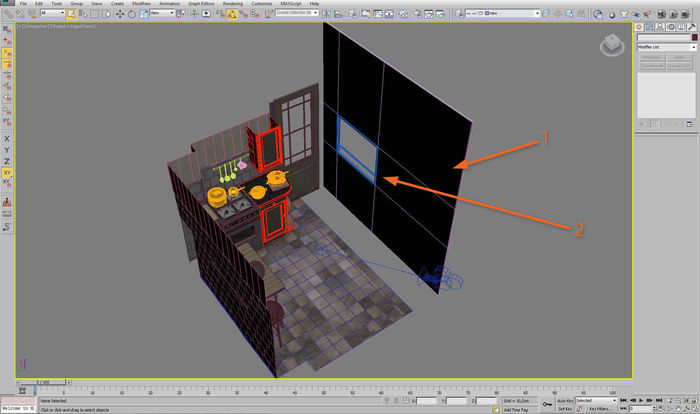Open the File menu
The image size is (700, 414).
pyautogui.click(x=23, y=4)
